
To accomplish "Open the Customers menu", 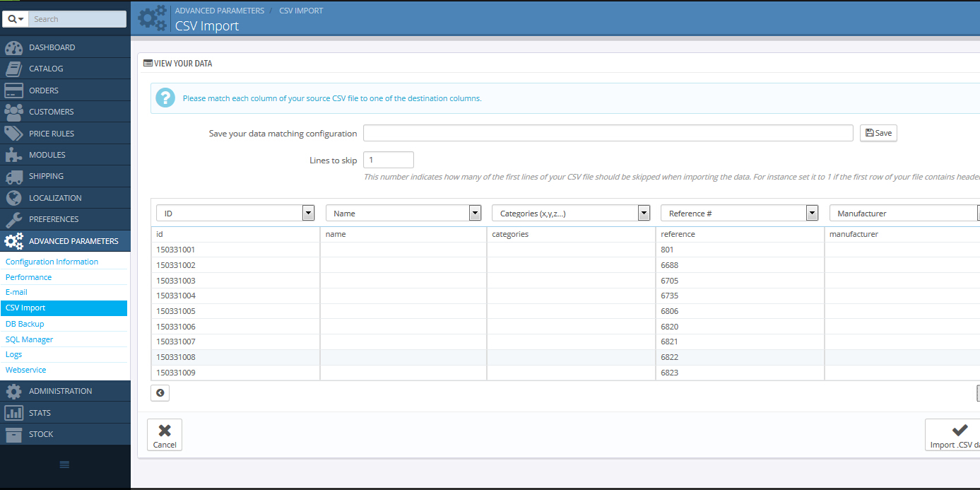I will (65, 112).
